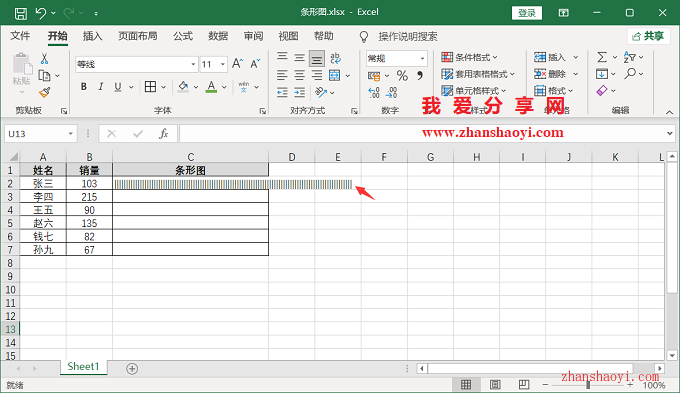Click the Paste clipboard icon
680x393 pixels.
(x=22, y=64)
